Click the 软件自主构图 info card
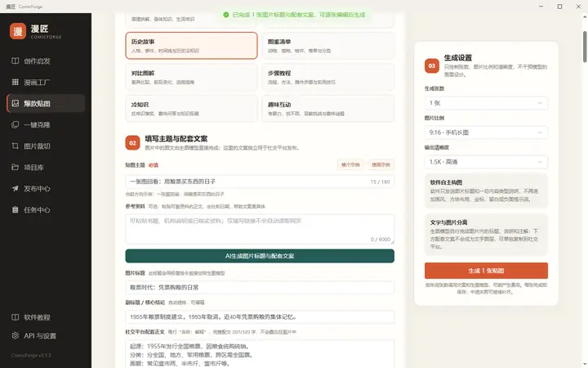The height and width of the screenshot is (368, 588). (x=486, y=191)
